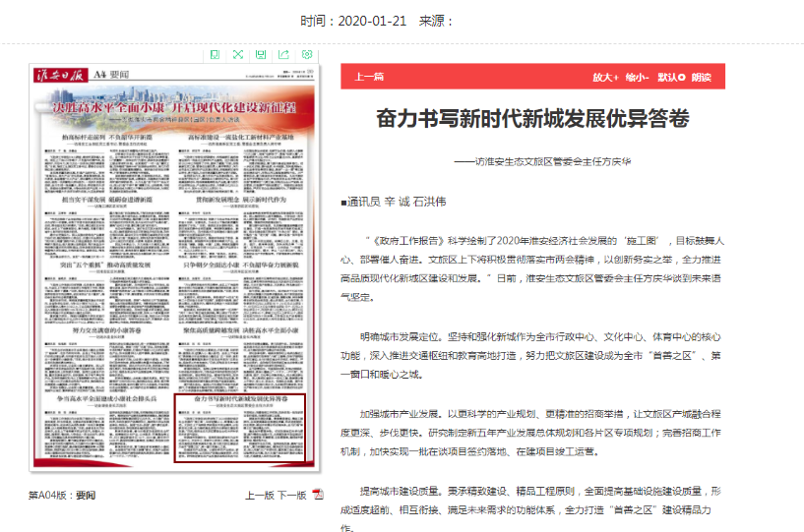Click the article title 奋力书写新时代新城发展优异答卷
This screenshot has width=804, height=532.
[x=532, y=120]
